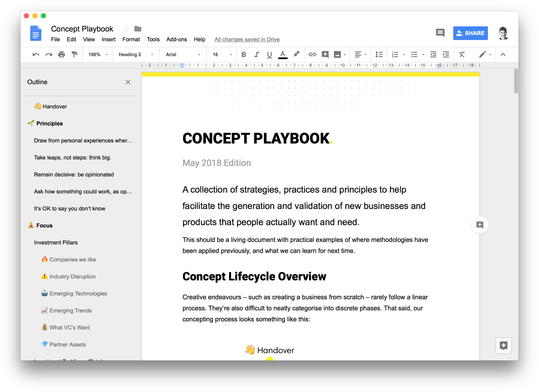Image resolution: width=539 pixels, height=392 pixels.
Task: Click the vertical scrollbar thumb
Action: [x=516, y=81]
